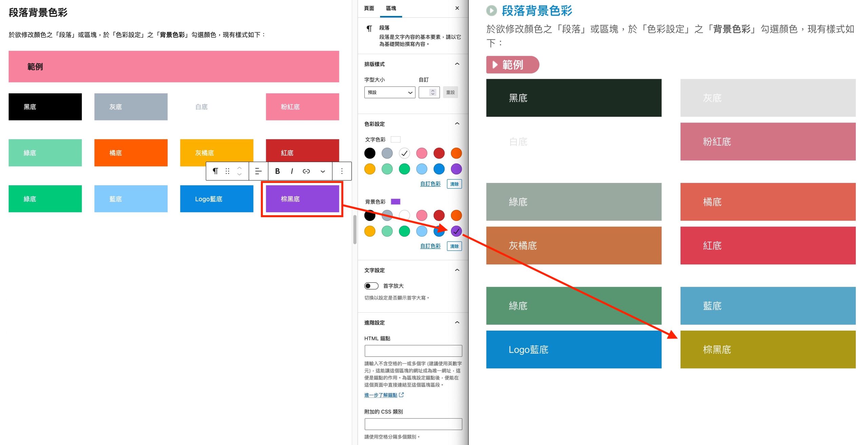Screen dimensions: 868x445
Task: Choose the checked white text color swatch
Action: point(405,153)
